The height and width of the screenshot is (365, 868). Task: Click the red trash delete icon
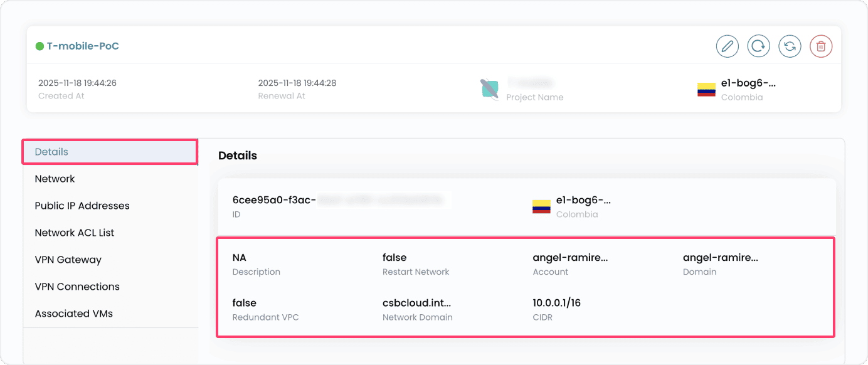pyautogui.click(x=821, y=46)
